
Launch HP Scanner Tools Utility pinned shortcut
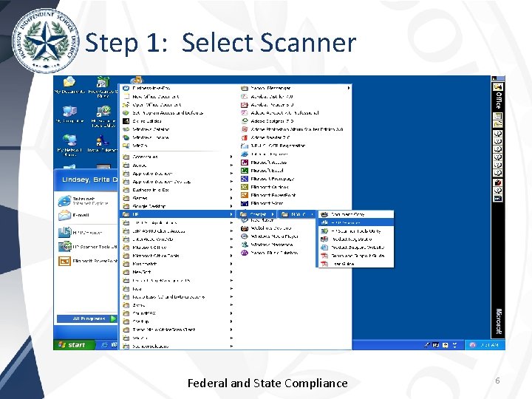(87, 247)
